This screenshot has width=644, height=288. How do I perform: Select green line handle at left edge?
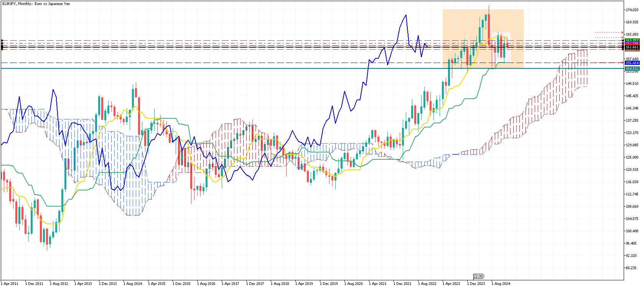click(2, 40)
